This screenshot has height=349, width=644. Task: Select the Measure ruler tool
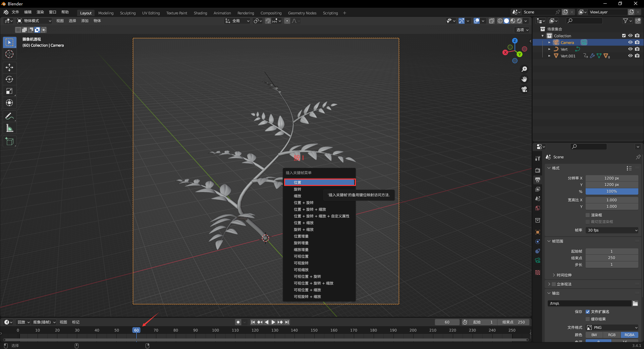9,128
